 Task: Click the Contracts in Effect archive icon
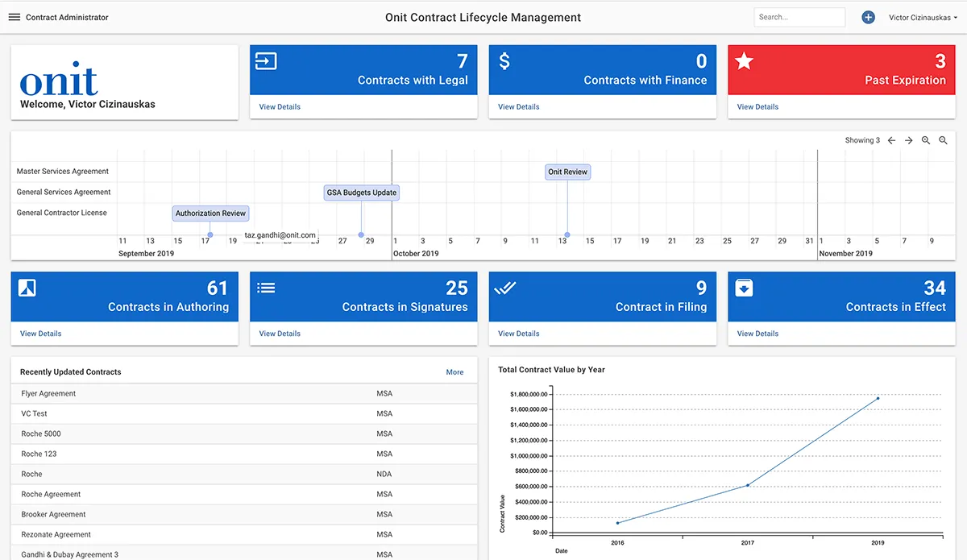(745, 288)
